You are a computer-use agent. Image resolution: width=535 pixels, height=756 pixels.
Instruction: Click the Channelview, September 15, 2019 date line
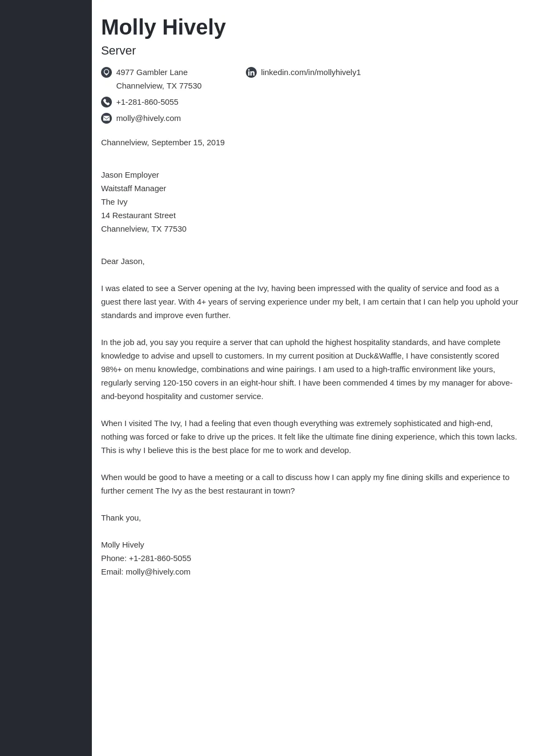coord(163,143)
